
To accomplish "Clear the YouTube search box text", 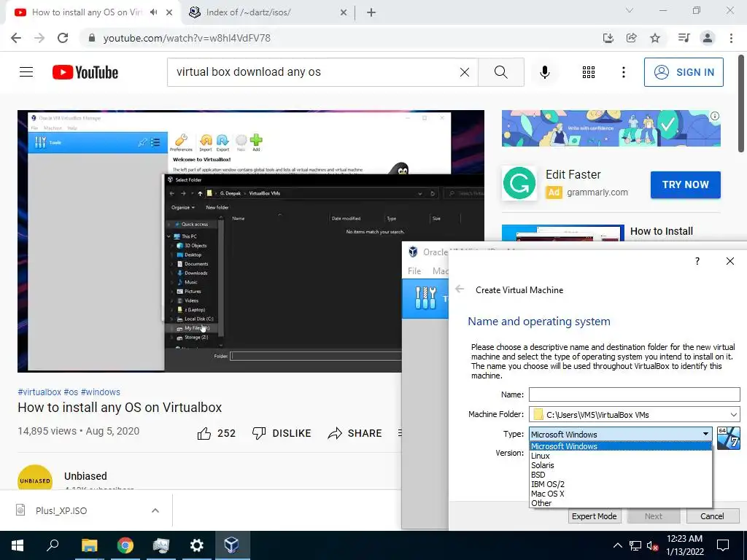I will click(x=465, y=72).
